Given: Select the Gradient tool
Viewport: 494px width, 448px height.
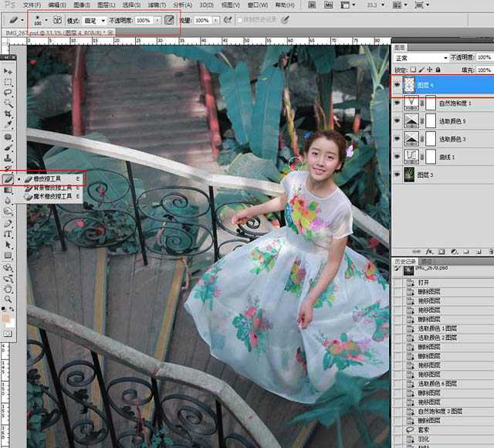Looking at the screenshot, I should [8, 189].
